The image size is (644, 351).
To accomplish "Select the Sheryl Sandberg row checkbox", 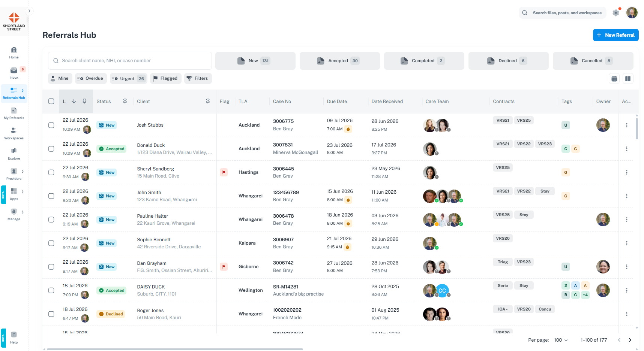I will 51,172.
